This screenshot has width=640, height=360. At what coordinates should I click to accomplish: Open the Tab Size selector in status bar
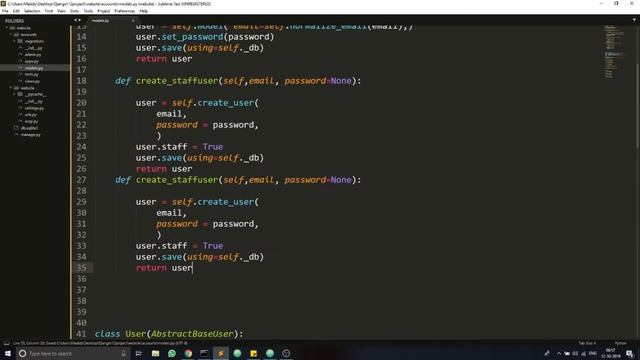pos(587,343)
